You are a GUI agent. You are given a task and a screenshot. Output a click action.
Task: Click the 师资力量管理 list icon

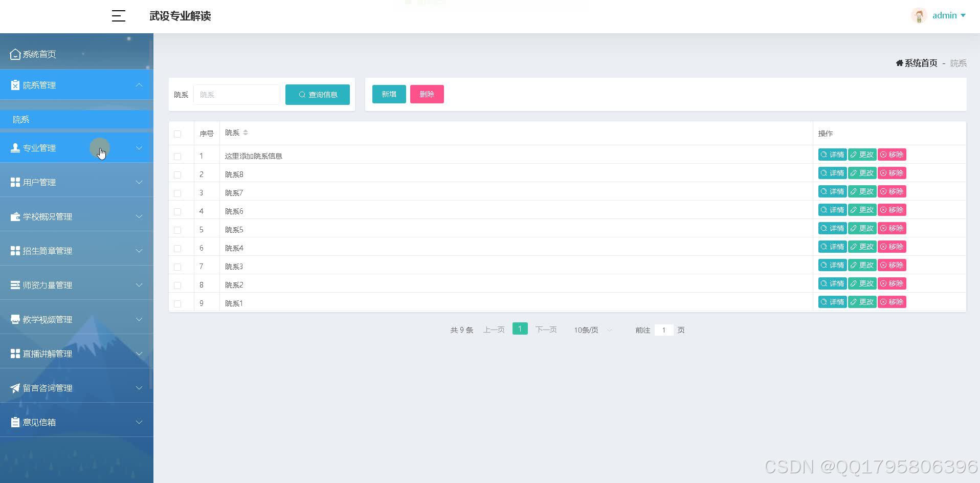(15, 285)
